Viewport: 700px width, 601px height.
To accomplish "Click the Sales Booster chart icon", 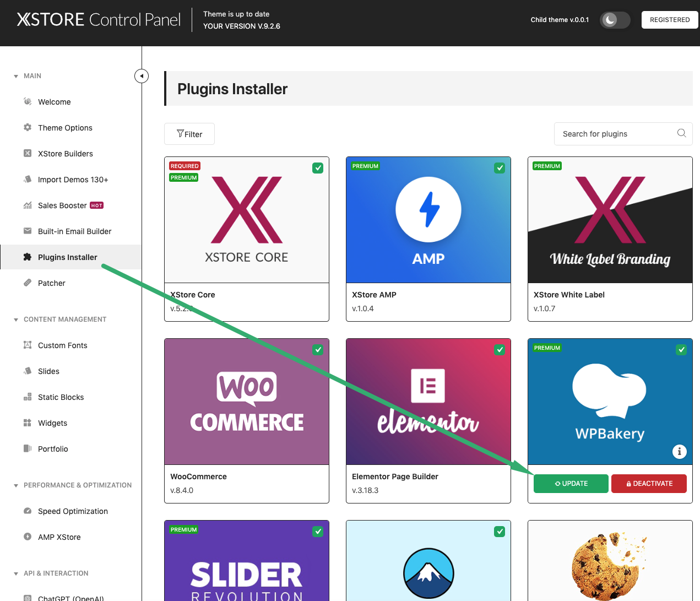I will point(28,205).
